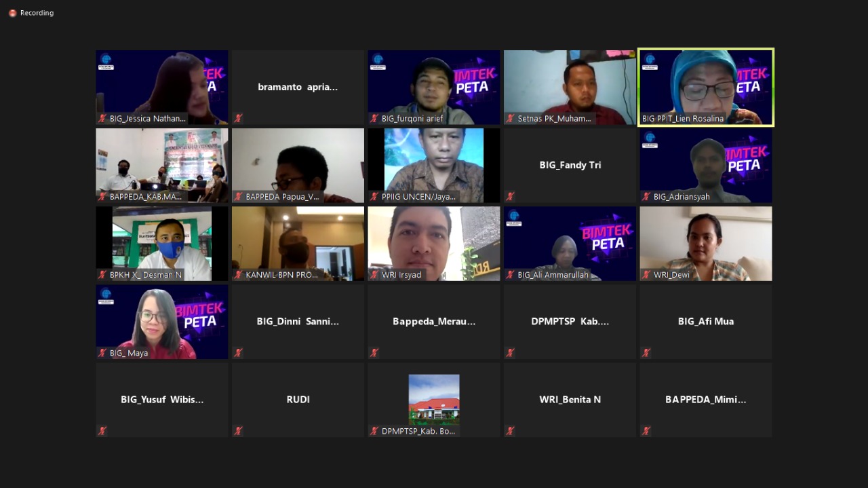Click muted mic icon on WRI_Benita N tile

click(x=510, y=431)
